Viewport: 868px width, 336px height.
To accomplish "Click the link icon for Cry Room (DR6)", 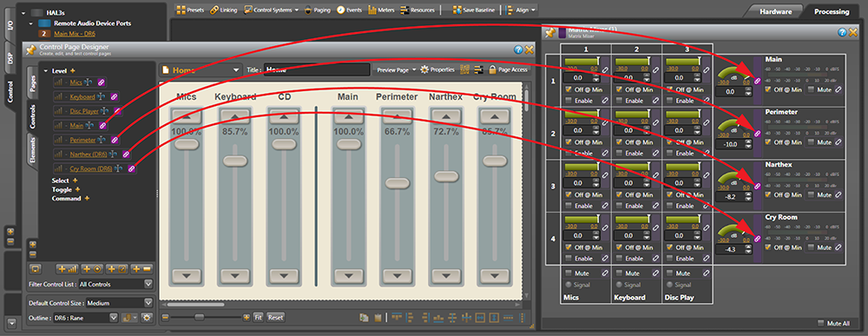I will point(131,168).
